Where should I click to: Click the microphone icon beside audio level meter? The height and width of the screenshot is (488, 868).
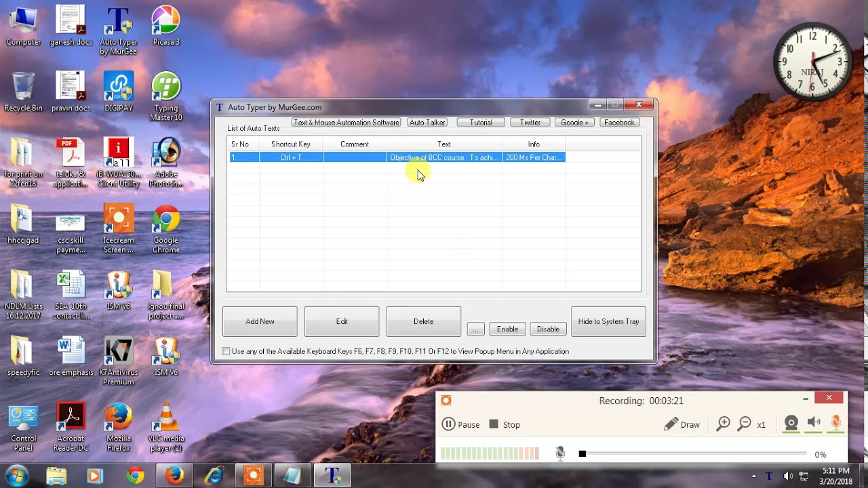tap(560, 453)
